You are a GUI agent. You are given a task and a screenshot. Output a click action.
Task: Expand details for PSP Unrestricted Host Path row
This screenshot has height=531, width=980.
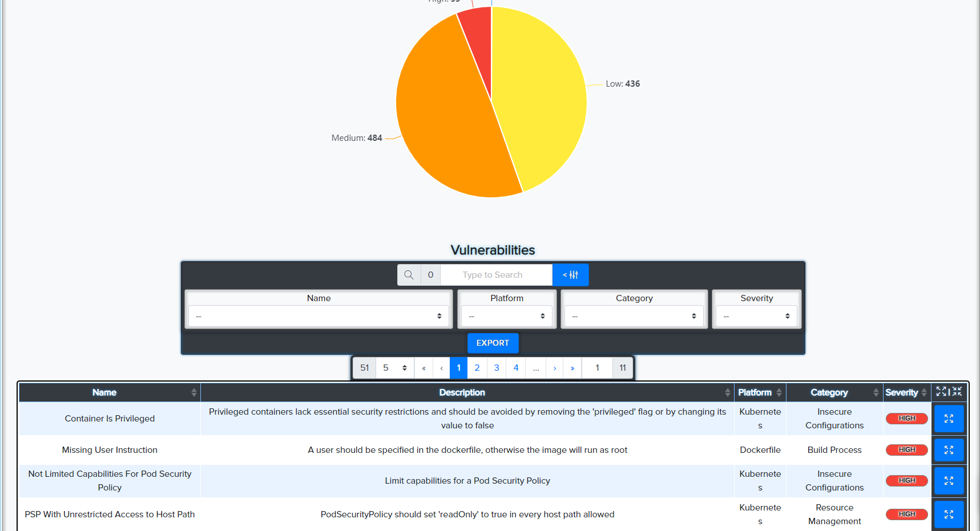(x=949, y=514)
